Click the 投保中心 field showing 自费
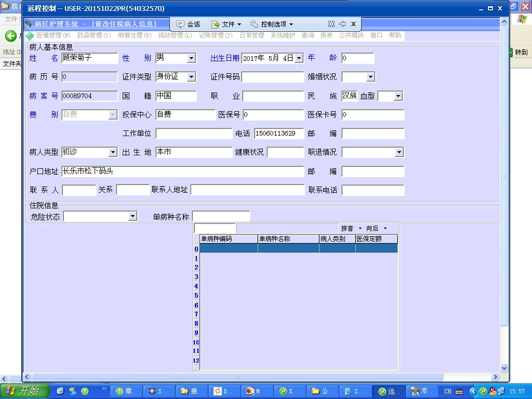 click(x=185, y=115)
